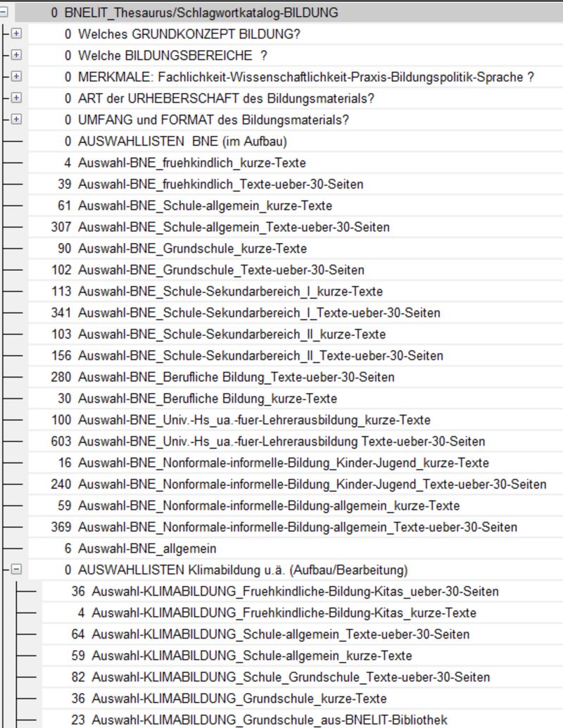Image resolution: width=563 pixels, height=728 pixels.
Task: Expand UMFANG und FORMAT node
Action: tap(16, 120)
